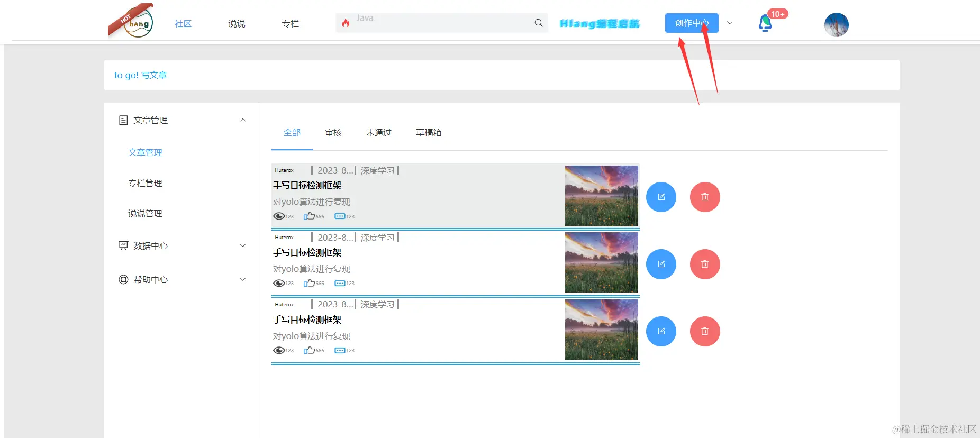Switch to the 草稿箱 tab
The height and width of the screenshot is (438, 980).
coord(429,133)
